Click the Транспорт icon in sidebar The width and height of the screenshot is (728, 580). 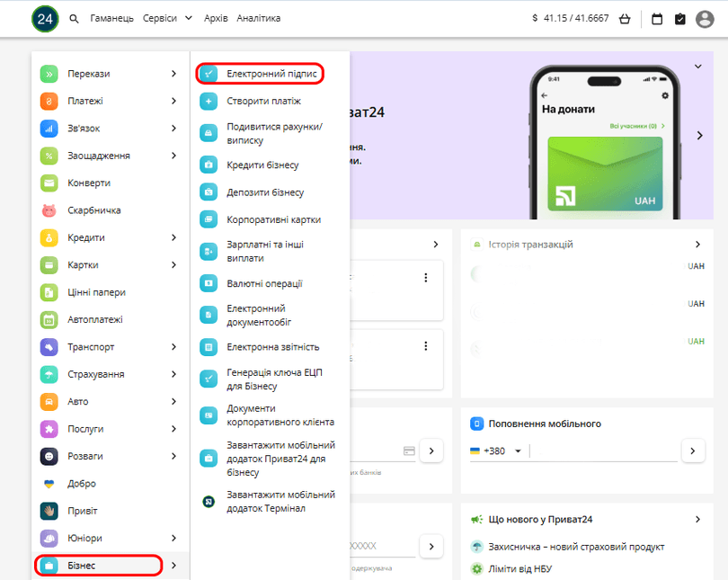[49, 347]
